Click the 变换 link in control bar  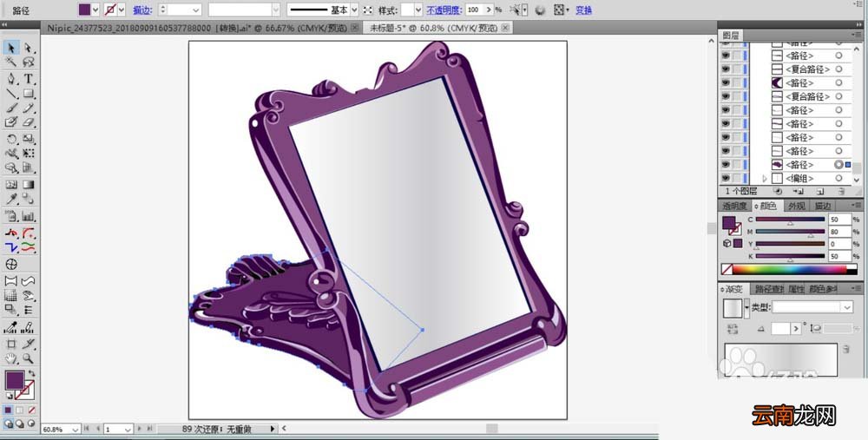(584, 10)
